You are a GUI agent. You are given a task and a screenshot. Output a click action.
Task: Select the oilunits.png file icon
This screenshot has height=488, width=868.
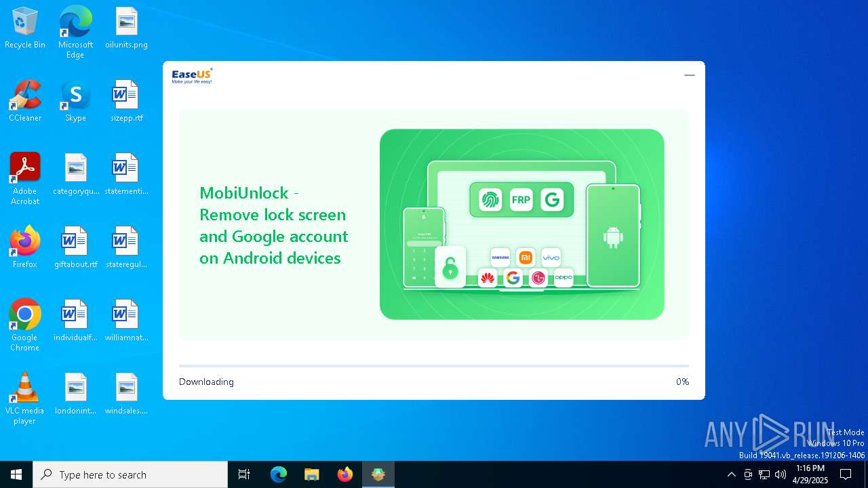126,28
